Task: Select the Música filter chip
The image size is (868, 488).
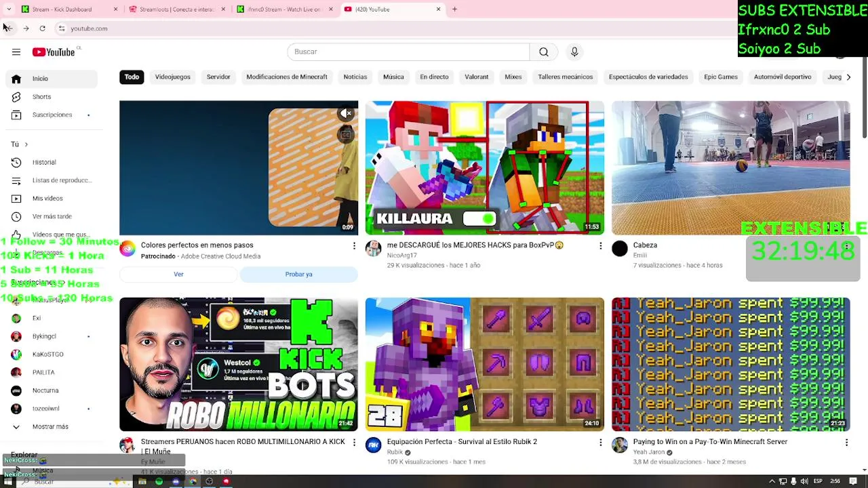Action: (x=393, y=77)
